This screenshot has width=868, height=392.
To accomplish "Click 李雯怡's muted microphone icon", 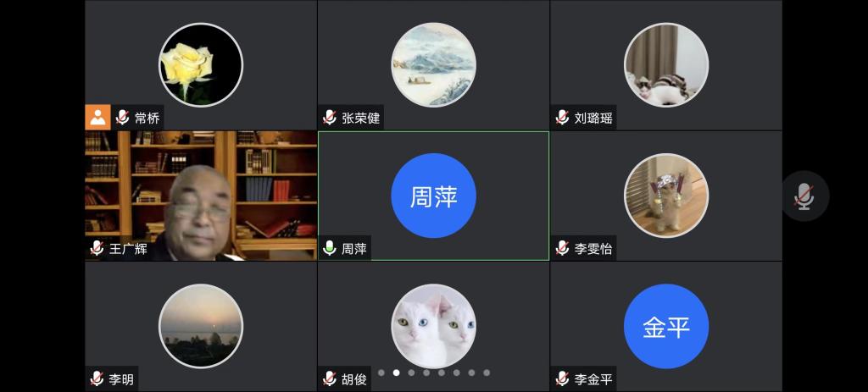I will click(x=562, y=248).
